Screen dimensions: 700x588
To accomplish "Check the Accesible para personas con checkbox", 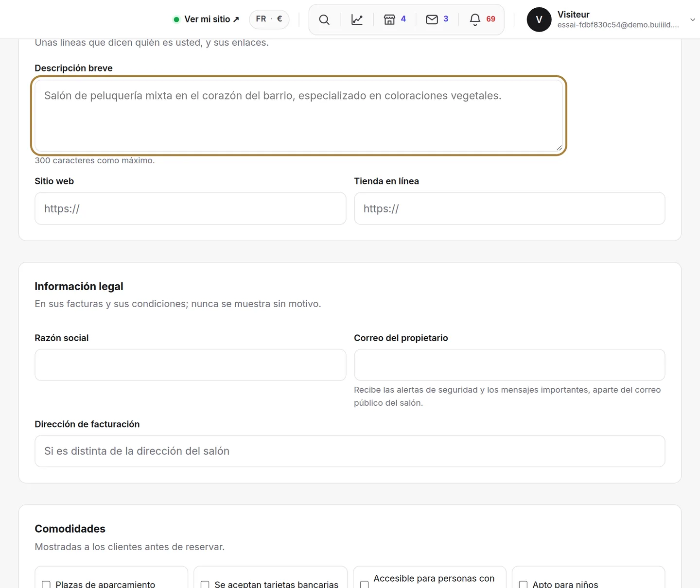I will (364, 585).
